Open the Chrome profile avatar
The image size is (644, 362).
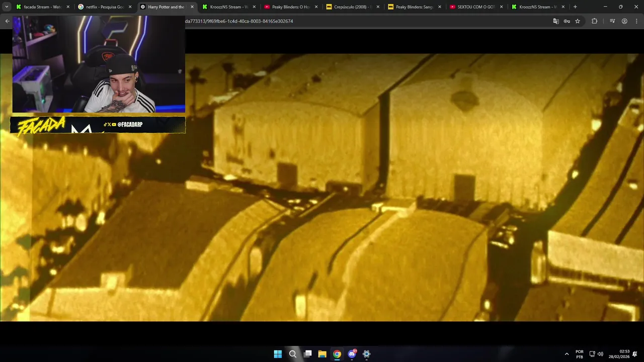click(624, 21)
